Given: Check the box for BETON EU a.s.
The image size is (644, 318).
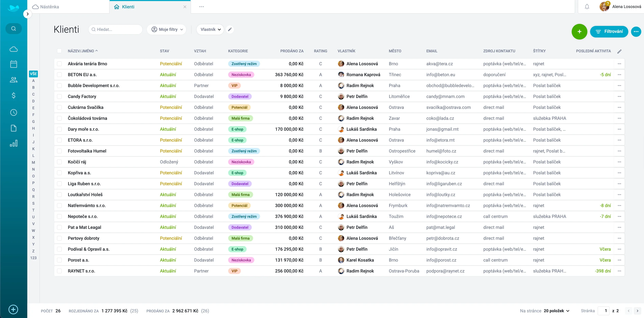Looking at the screenshot, I should [59, 75].
